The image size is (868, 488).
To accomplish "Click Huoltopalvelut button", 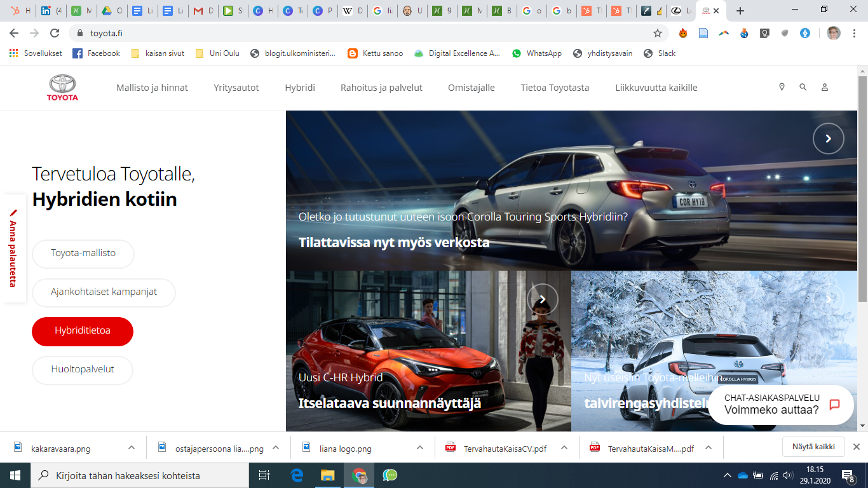I will (x=83, y=370).
